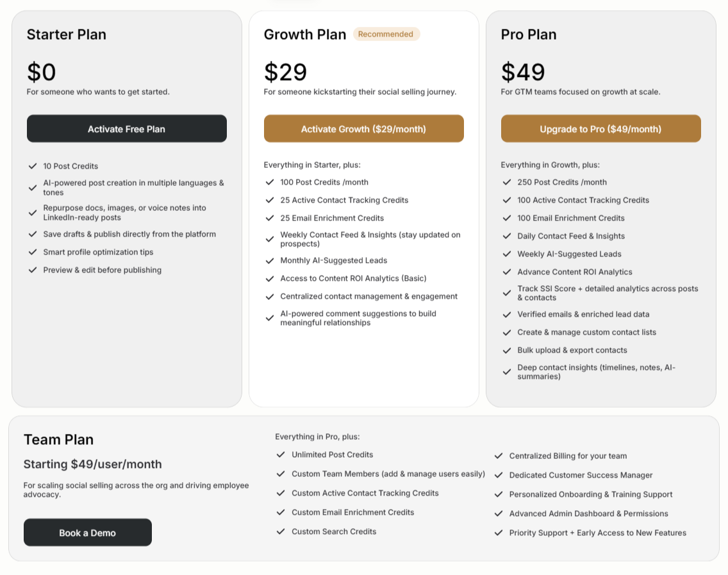The image size is (728, 575).
Task: Click the Activate Free Plan button
Action: tap(127, 129)
